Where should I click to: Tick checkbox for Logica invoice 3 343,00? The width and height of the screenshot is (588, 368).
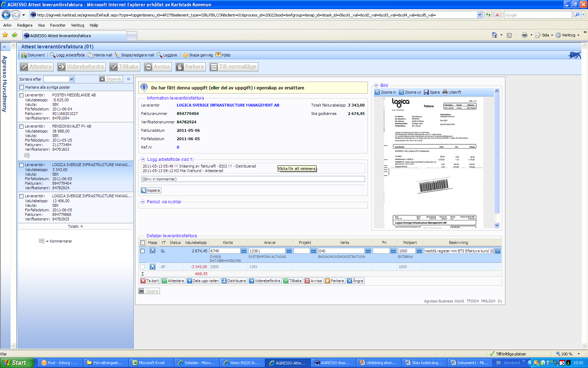[x=22, y=165]
